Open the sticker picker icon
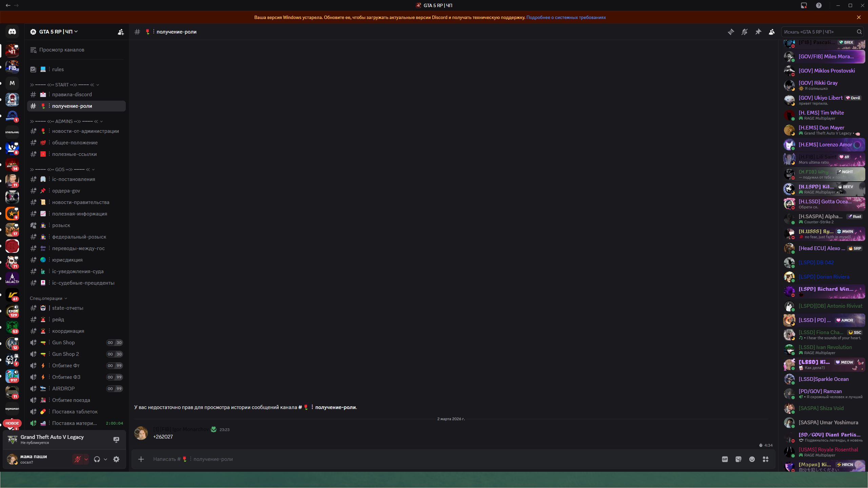 click(x=738, y=459)
